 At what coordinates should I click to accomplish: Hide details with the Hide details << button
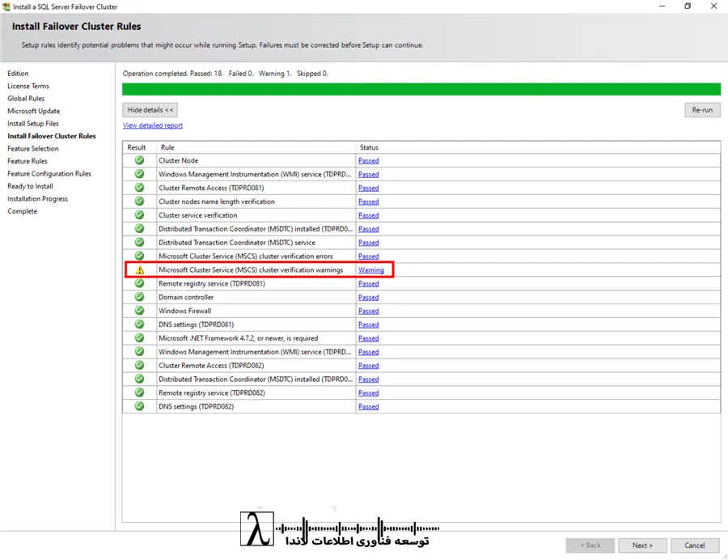click(x=150, y=110)
